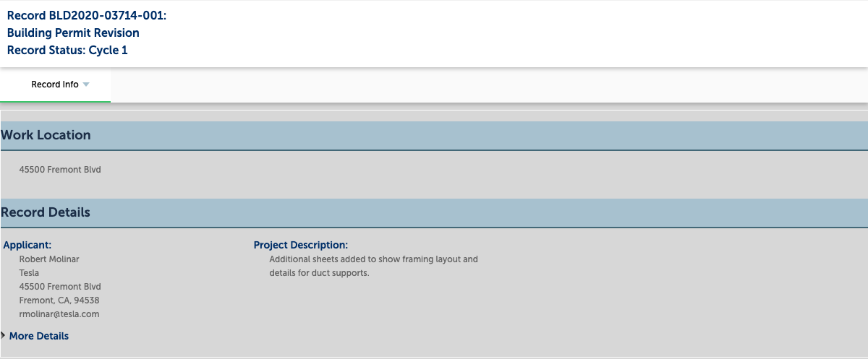Screen dimensions: 868x359
Task: Click the 45500 Fremont Blvd work location address
Action: tap(60, 170)
